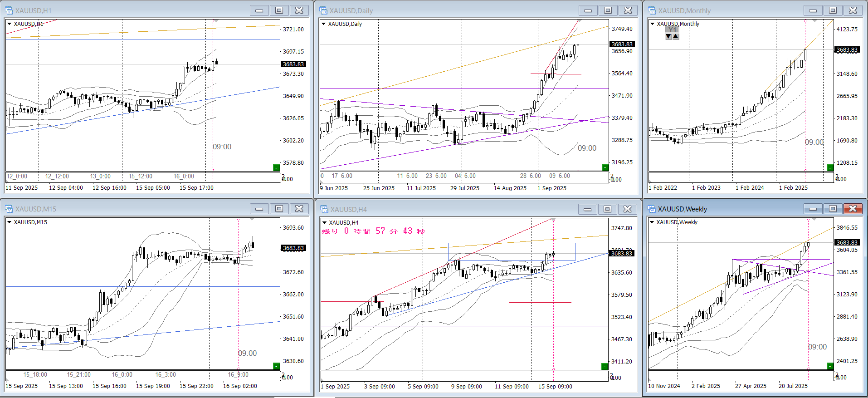This screenshot has width=868, height=398.
Task: Click the XAUUSD,H1 chart window icon
Action: point(9,10)
